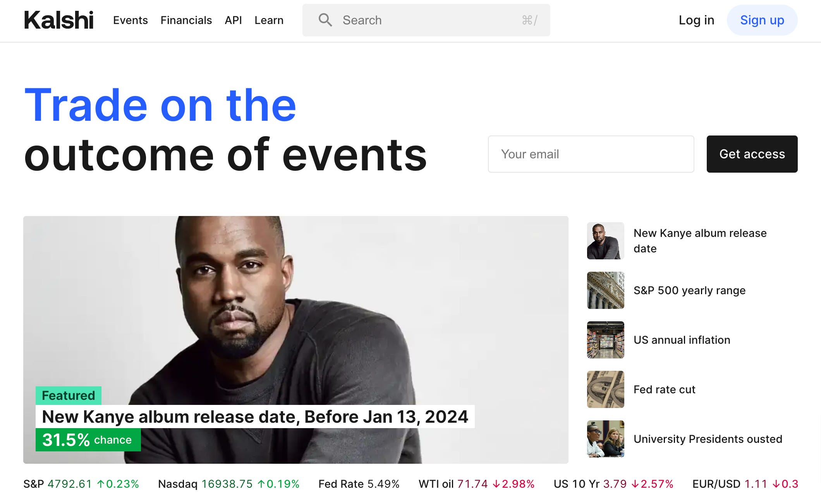Open 'US annual inflation' market
Screen dimensions: 821x504
[682, 340]
